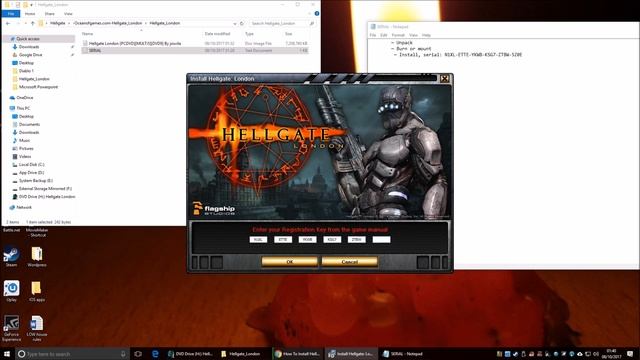
Task: Sort files by the Size column
Action: click(x=289, y=34)
